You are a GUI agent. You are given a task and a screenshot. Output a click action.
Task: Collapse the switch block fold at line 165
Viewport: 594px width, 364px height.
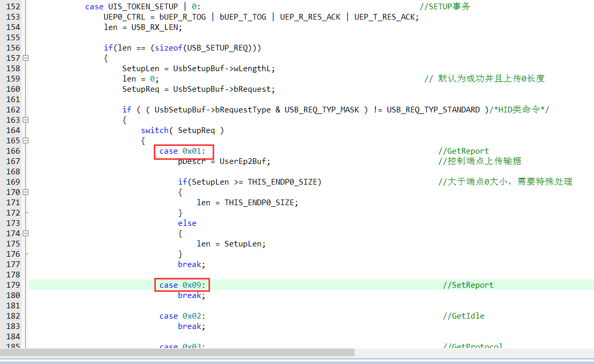(26, 141)
